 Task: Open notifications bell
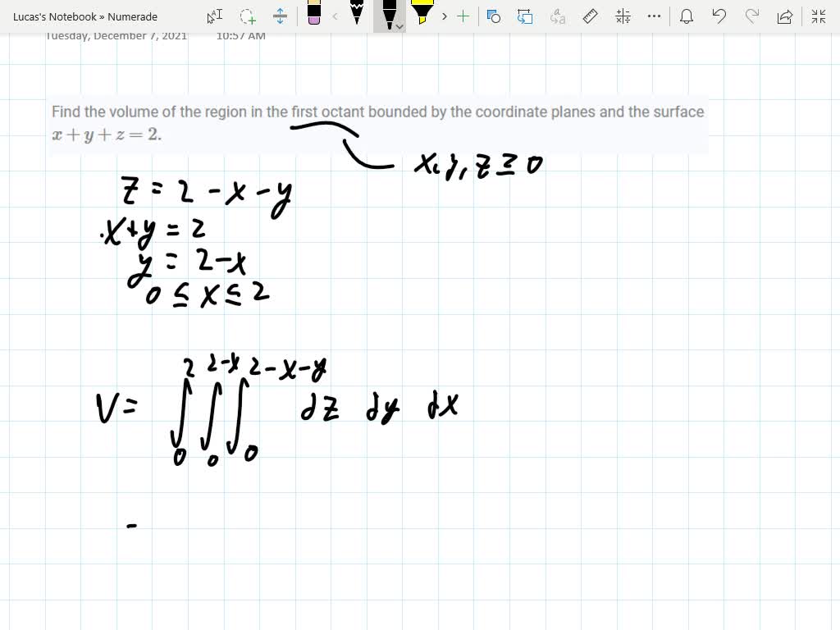pyautogui.click(x=687, y=16)
